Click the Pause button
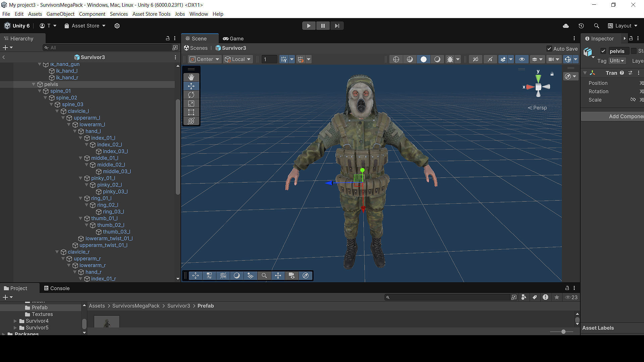Screen dimensions: 644x362 (323, 26)
